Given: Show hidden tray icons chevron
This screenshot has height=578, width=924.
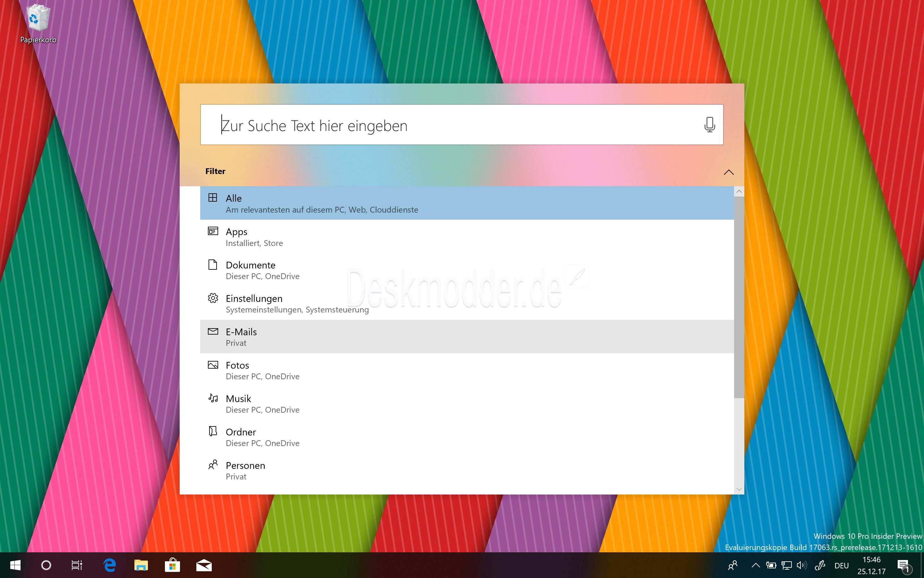Looking at the screenshot, I should (x=755, y=565).
